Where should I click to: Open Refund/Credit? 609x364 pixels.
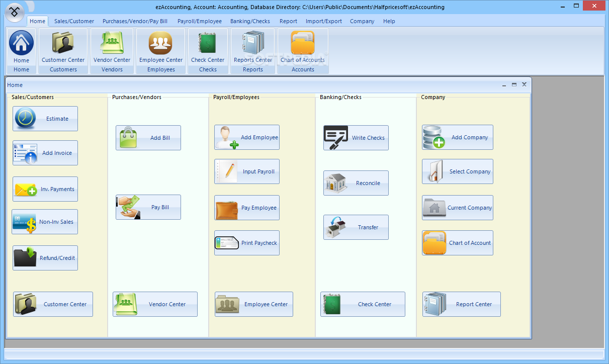[x=45, y=258]
